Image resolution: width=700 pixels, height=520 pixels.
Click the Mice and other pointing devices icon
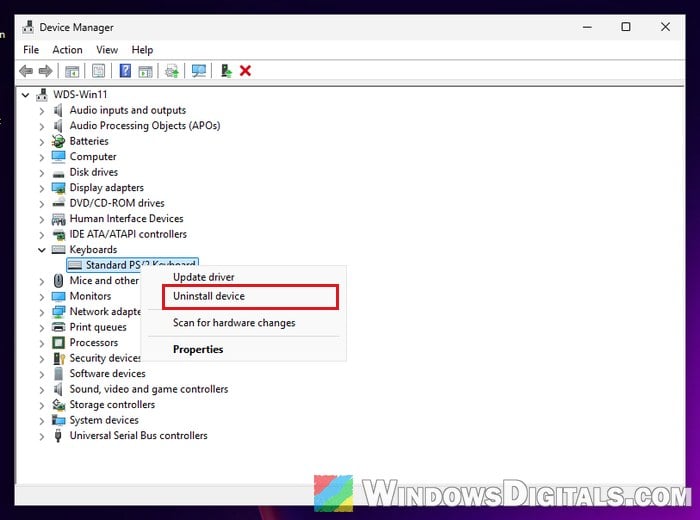[x=58, y=281]
